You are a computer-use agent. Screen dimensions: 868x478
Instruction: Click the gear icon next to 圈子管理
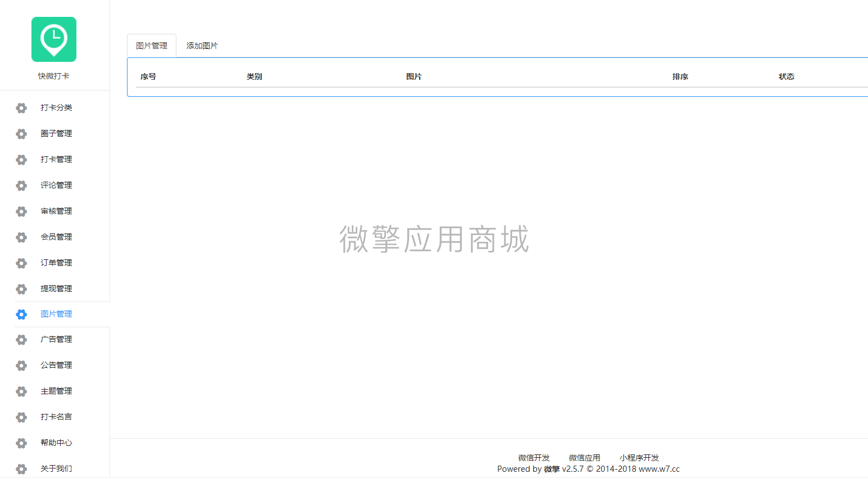[21, 134]
